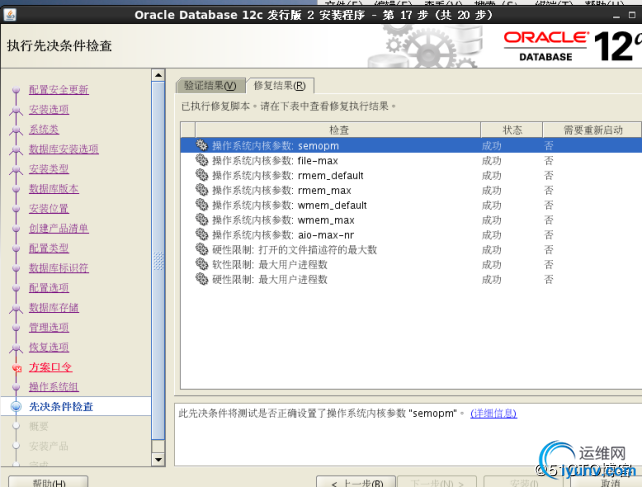
Task: Go to the 配置选项 step
Action: [x=49, y=288]
